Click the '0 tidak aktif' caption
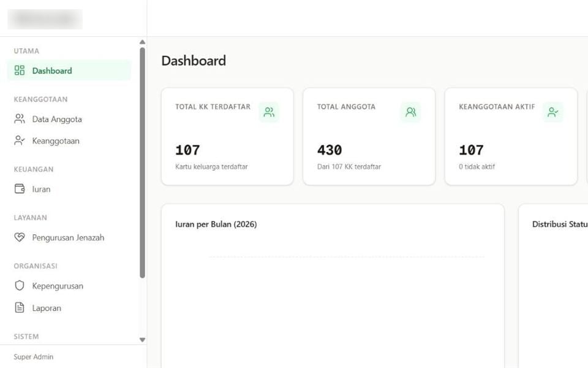588x368 pixels. pos(477,166)
